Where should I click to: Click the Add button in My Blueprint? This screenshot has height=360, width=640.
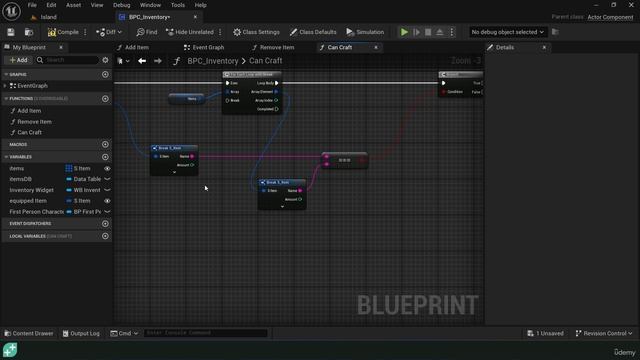[x=18, y=60]
